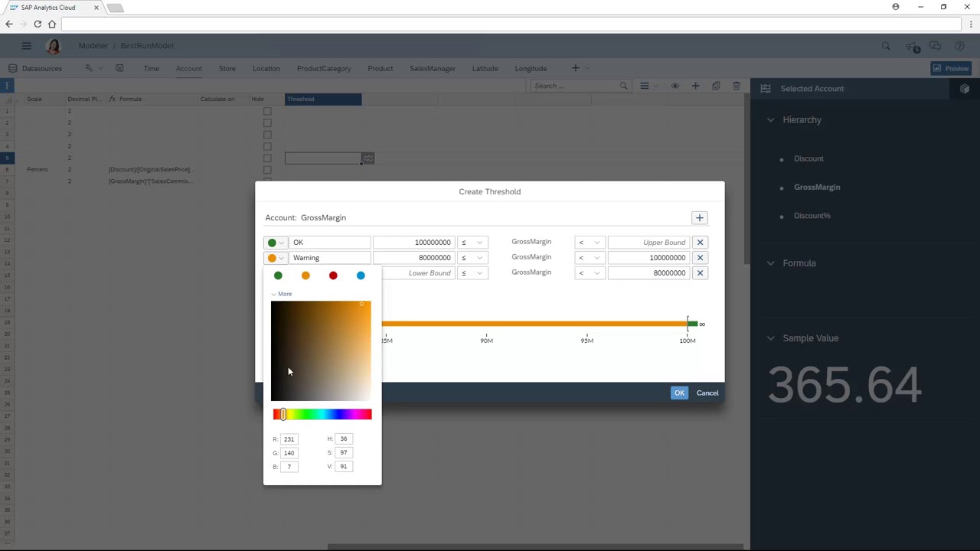Click the save icon next to wrench
This screenshot has height=551, width=980.
[119, 68]
